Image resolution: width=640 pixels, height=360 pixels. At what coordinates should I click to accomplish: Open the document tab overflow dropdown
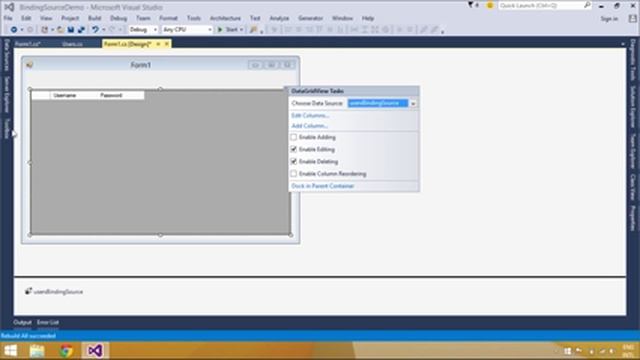click(x=622, y=44)
